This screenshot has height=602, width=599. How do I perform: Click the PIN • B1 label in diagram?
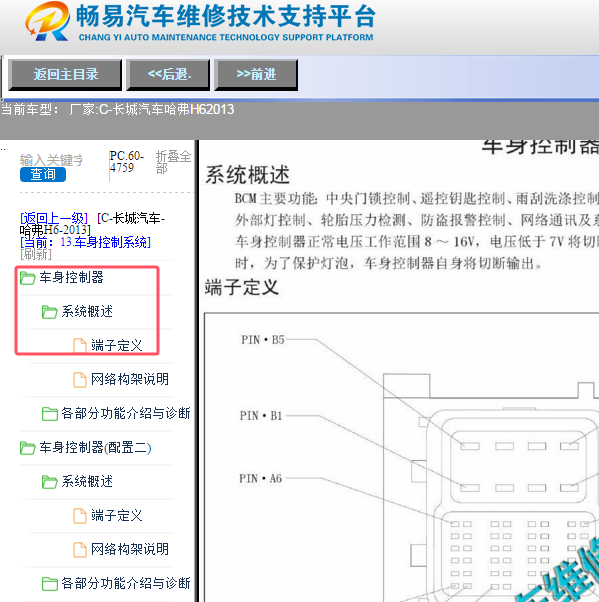pos(261,416)
